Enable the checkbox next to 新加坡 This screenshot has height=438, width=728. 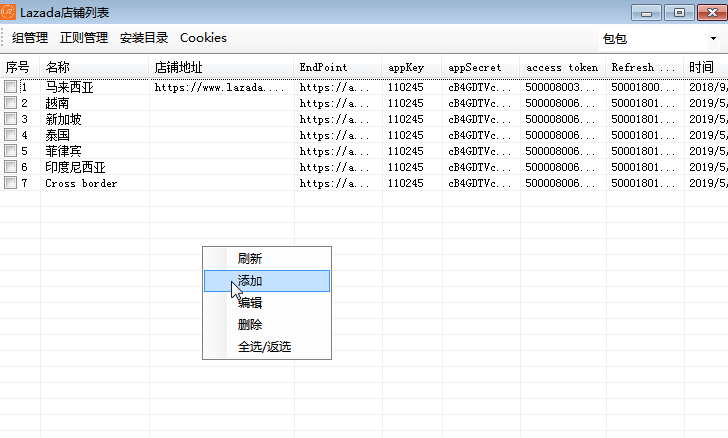tap(10, 119)
